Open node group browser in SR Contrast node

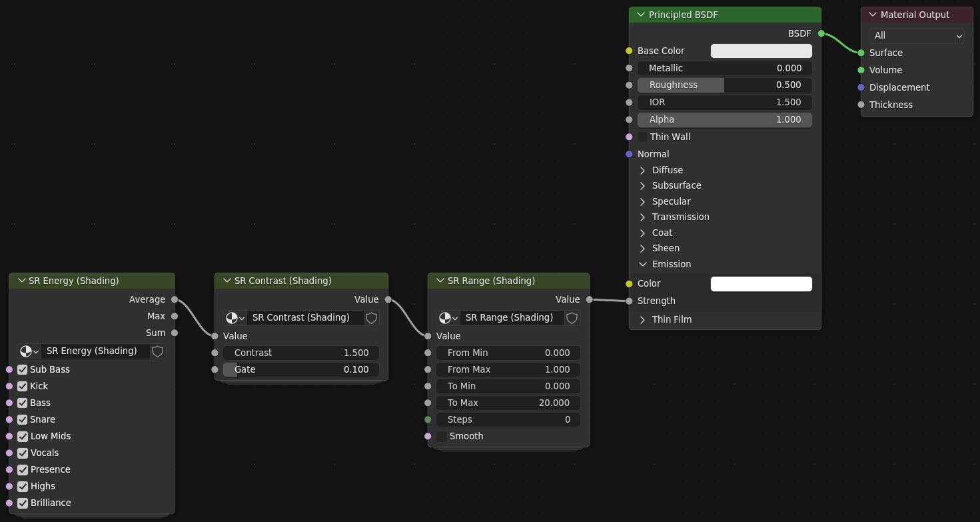click(235, 318)
